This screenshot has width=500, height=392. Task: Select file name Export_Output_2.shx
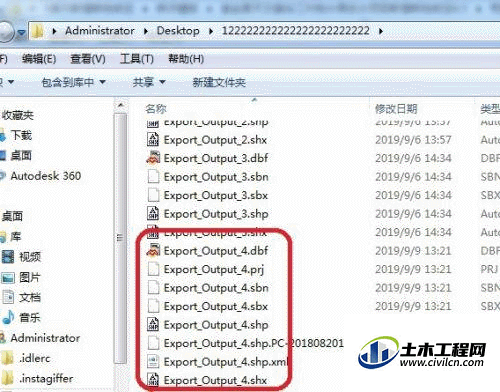(x=215, y=140)
